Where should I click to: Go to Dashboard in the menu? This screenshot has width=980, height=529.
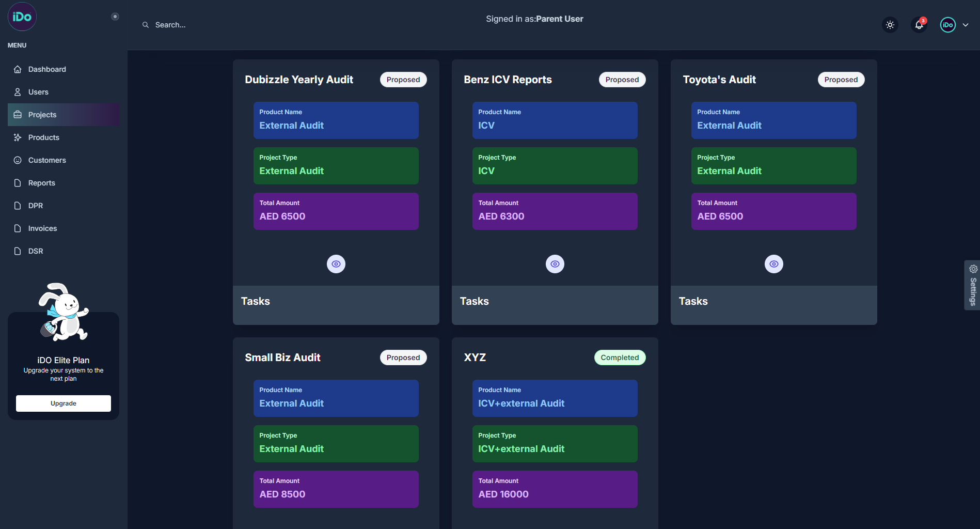(x=47, y=69)
